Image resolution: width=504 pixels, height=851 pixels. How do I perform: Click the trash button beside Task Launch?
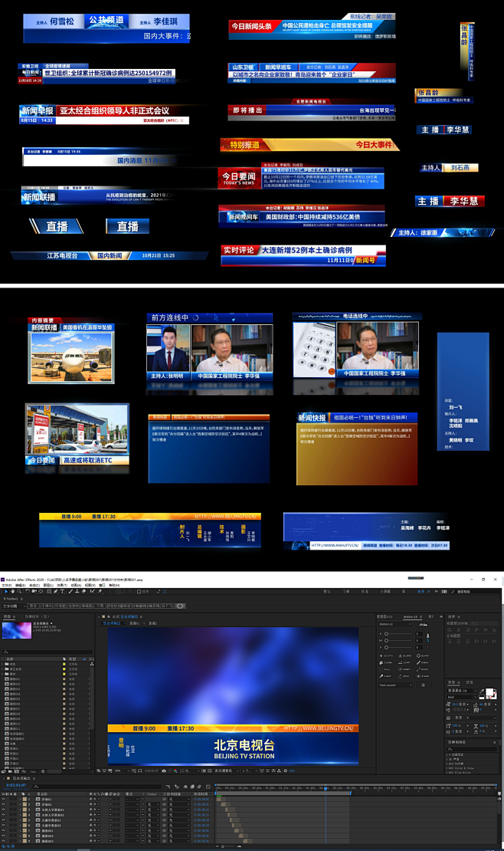tap(423, 685)
